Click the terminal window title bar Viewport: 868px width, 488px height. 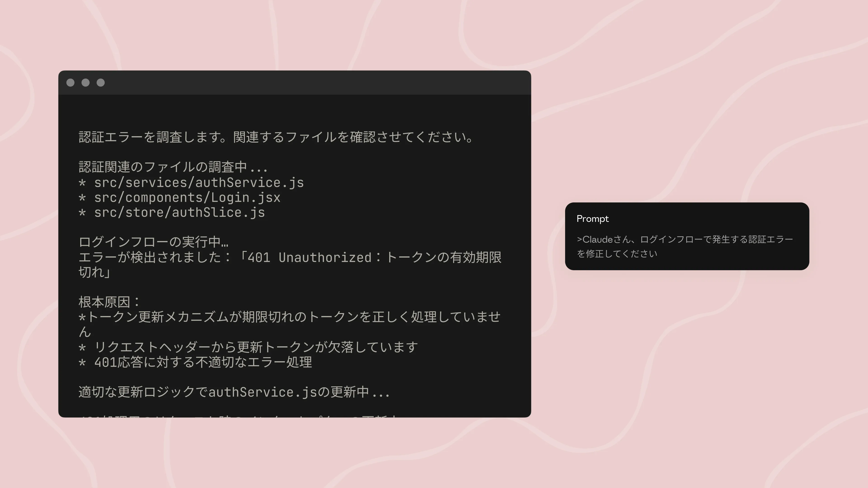[x=295, y=82]
